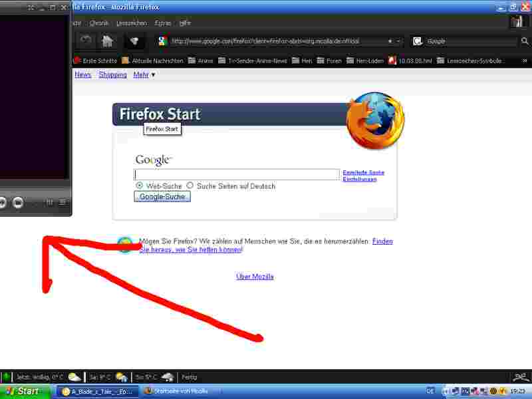532x399 pixels.
Task: Click the current weather icon in status bar
Action: (74, 377)
